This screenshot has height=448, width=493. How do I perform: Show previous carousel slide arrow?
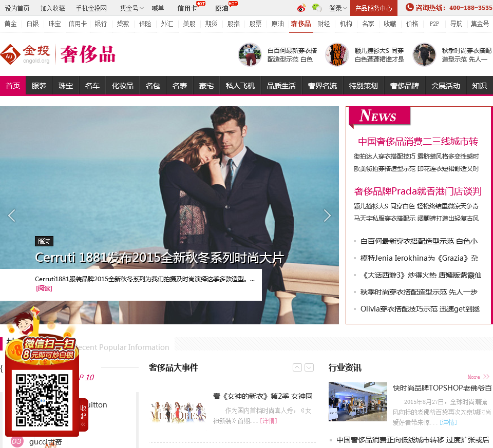click(x=12, y=216)
